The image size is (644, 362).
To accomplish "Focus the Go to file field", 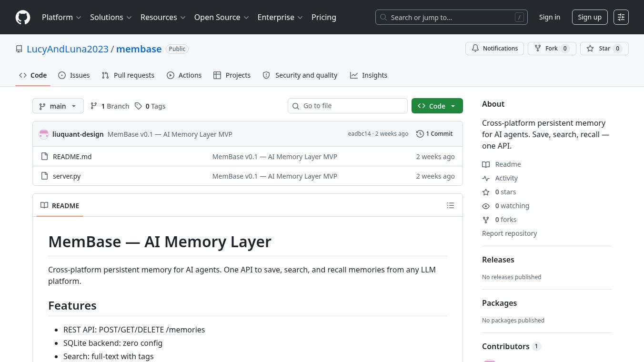I will click(x=348, y=106).
